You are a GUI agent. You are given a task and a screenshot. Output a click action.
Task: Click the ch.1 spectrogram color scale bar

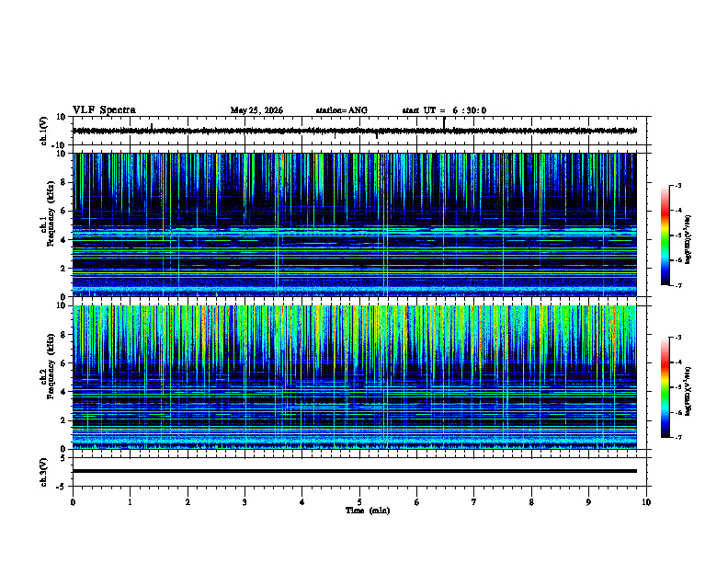click(665, 236)
